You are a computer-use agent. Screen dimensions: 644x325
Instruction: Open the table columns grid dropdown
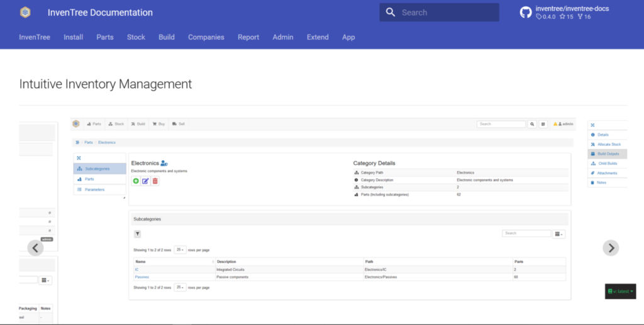click(x=558, y=234)
